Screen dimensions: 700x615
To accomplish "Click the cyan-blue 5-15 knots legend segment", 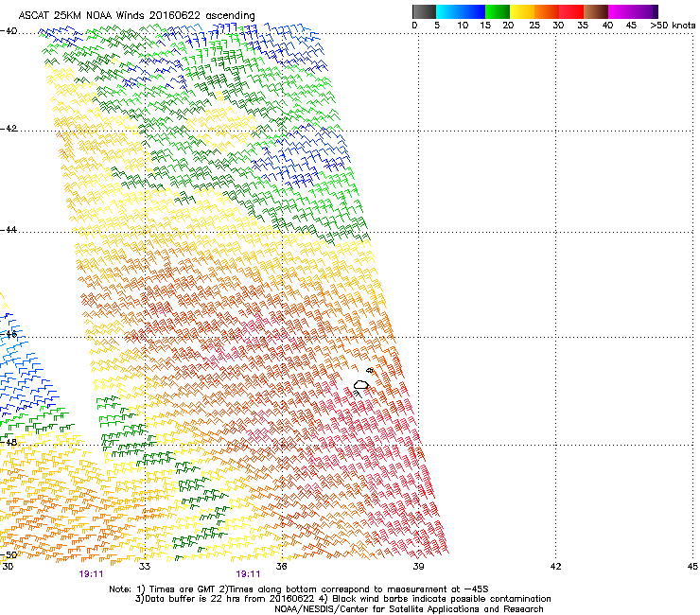I will point(461,11).
